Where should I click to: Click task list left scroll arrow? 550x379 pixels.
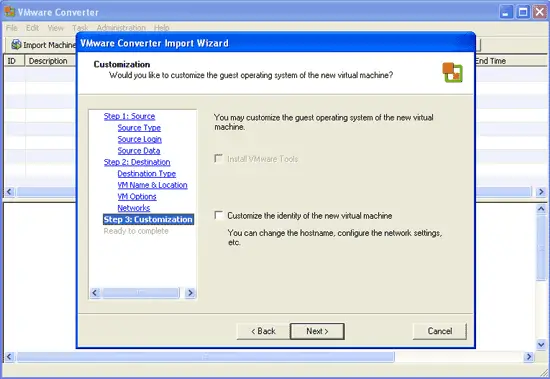9,192
